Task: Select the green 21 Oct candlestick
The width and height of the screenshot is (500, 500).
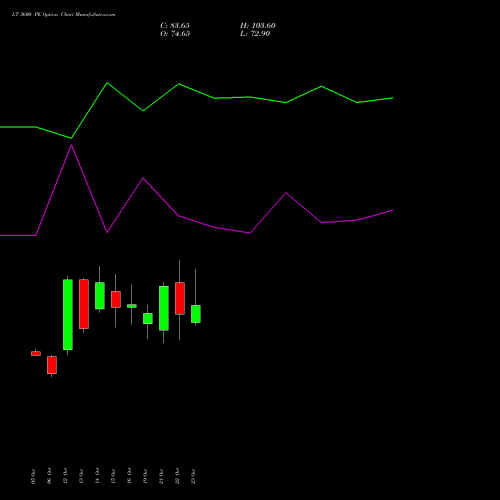Action: pos(164,308)
